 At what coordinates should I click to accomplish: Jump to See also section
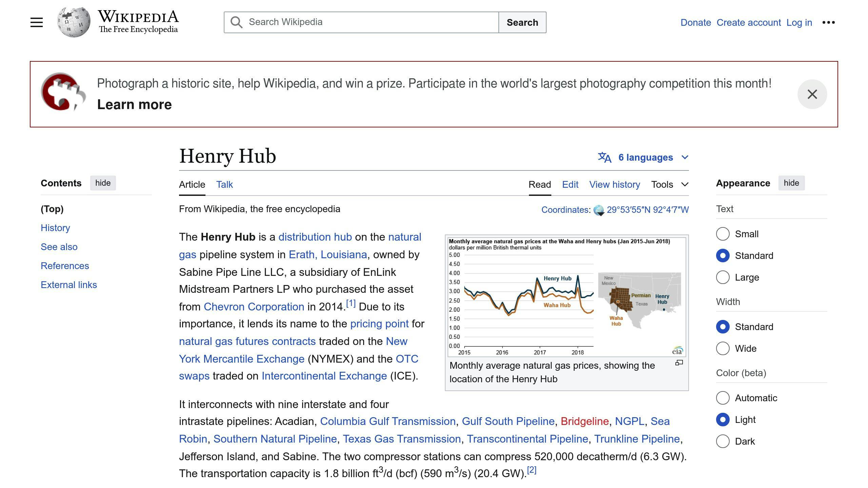click(x=59, y=247)
